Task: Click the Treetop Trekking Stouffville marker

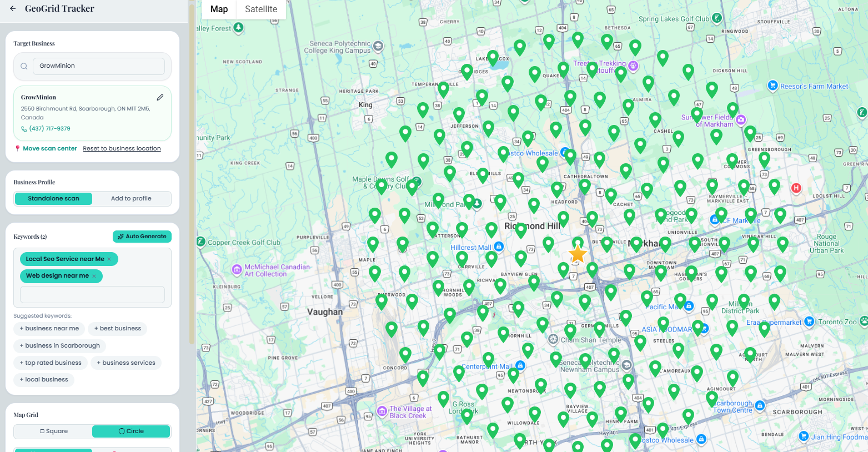Action: click(633, 66)
